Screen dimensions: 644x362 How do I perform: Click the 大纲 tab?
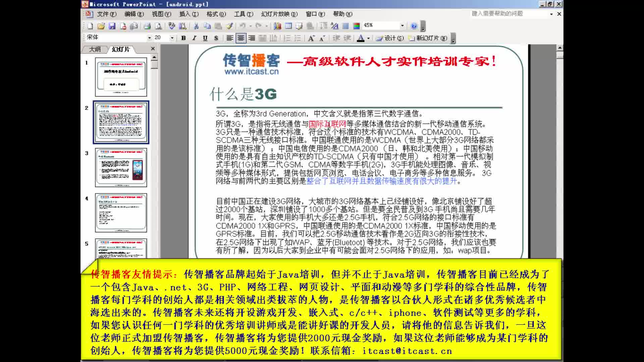95,49
